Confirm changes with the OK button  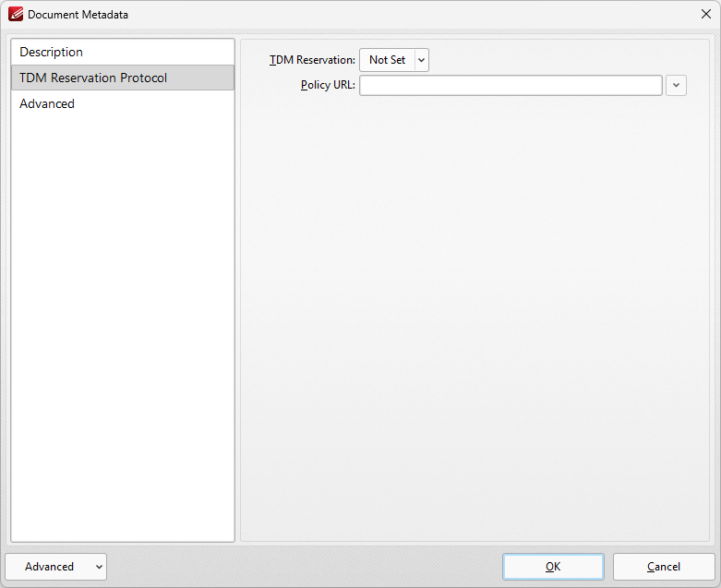point(553,567)
